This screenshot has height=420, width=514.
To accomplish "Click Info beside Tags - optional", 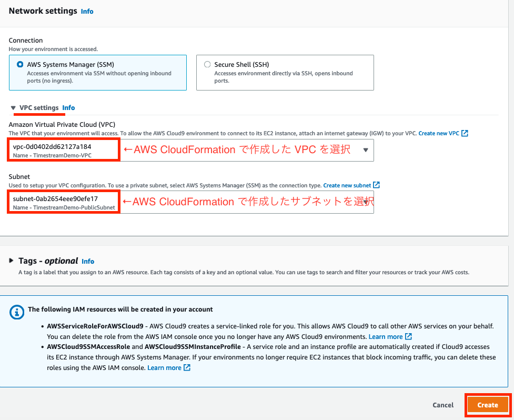I will 88,261.
